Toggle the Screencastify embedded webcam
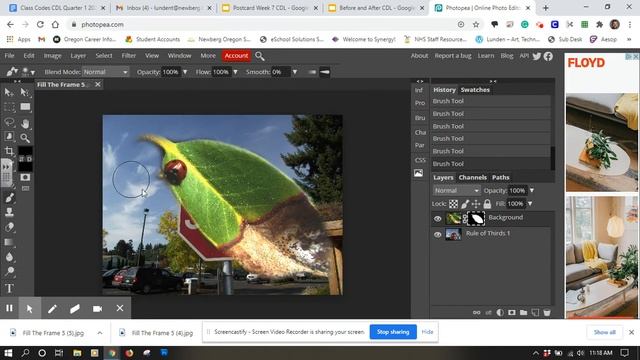640x360 pixels. 97,309
